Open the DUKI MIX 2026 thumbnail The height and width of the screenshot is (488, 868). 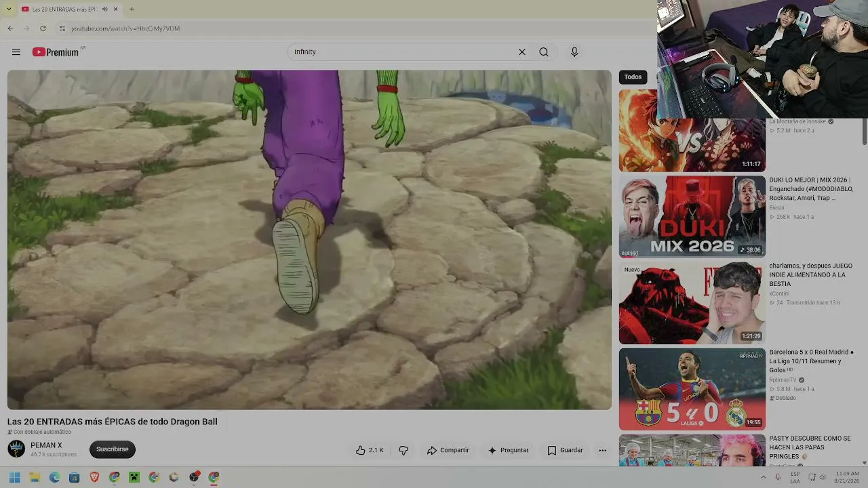click(x=692, y=217)
